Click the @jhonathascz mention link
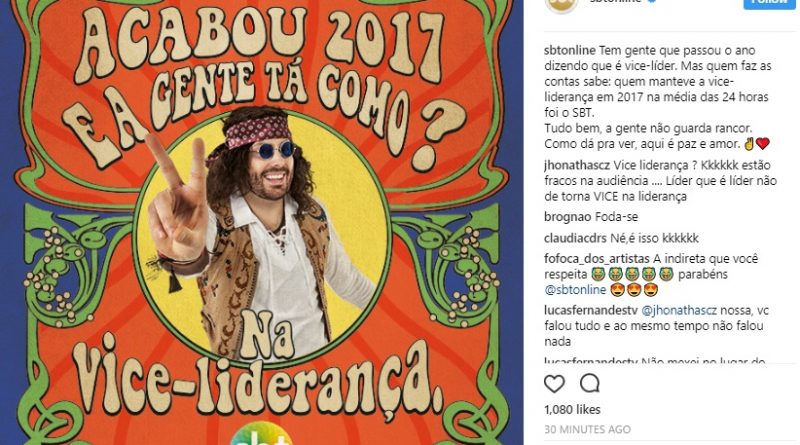This screenshot has width=800, height=445. coord(679,311)
